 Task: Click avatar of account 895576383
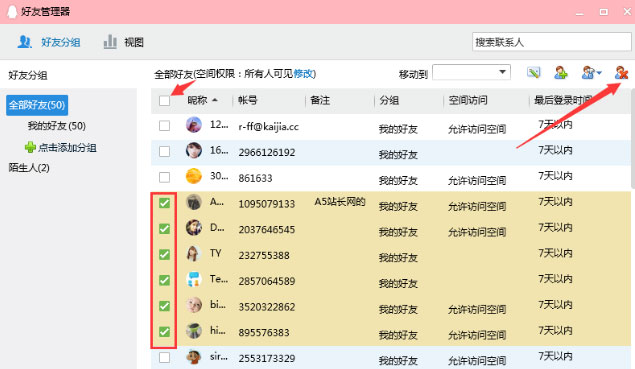coord(194,331)
